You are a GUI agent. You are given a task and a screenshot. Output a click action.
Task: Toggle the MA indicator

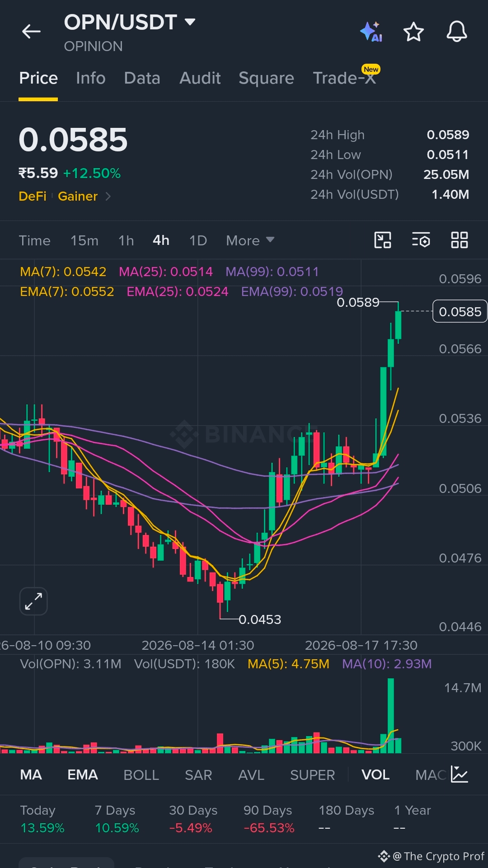pyautogui.click(x=31, y=774)
